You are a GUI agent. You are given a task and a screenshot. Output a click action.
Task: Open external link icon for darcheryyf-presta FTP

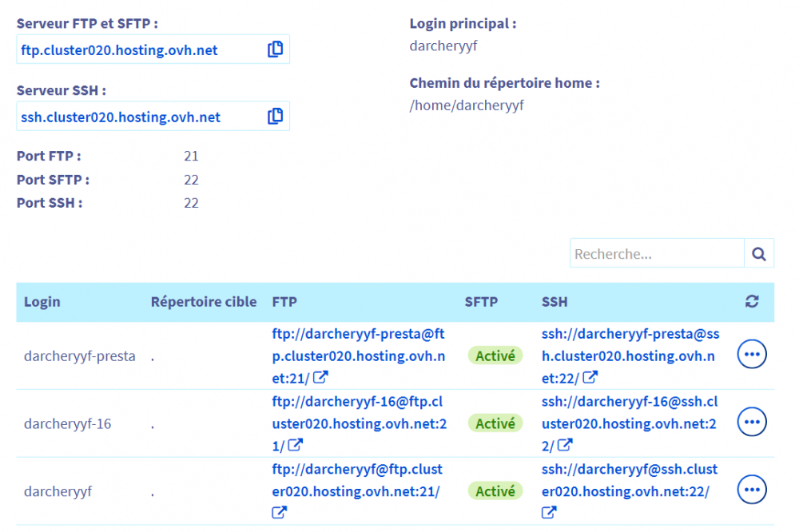(x=321, y=378)
